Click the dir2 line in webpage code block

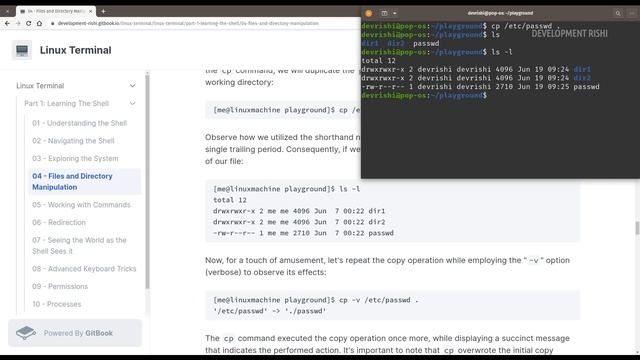pyautogui.click(x=299, y=222)
